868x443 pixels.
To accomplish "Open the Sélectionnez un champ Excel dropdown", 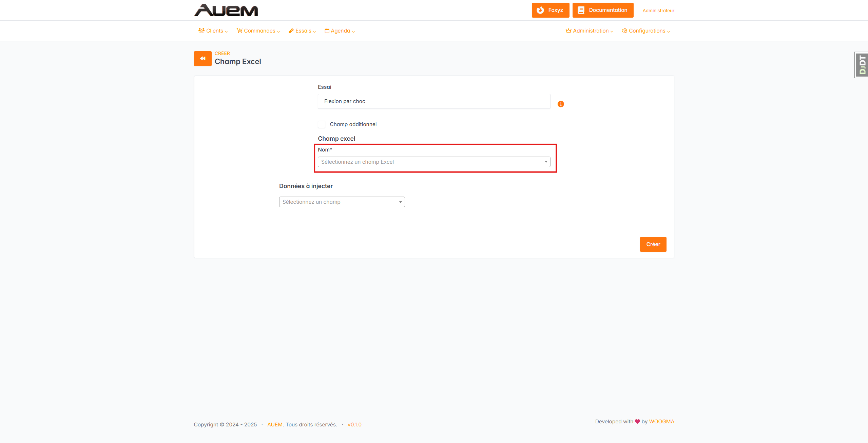I will 433,162.
